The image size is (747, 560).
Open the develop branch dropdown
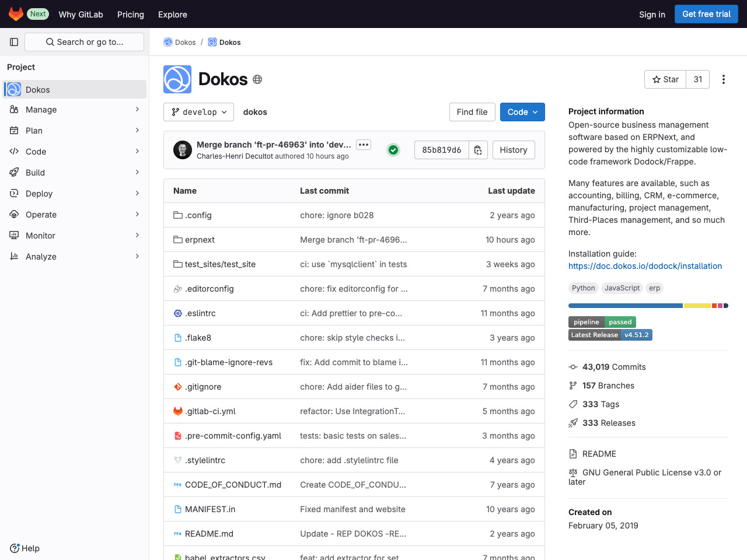tap(198, 112)
